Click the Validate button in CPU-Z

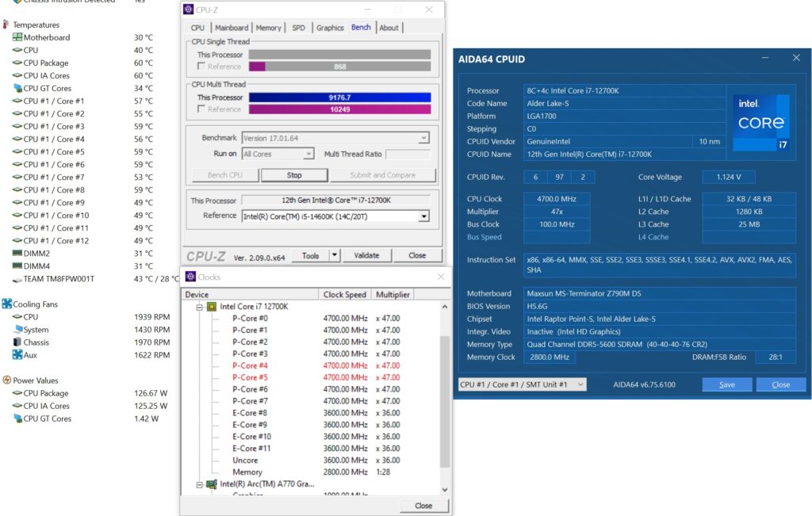click(x=366, y=256)
